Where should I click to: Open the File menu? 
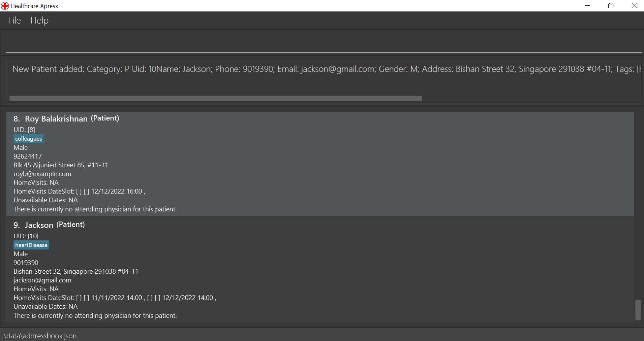[x=14, y=21]
